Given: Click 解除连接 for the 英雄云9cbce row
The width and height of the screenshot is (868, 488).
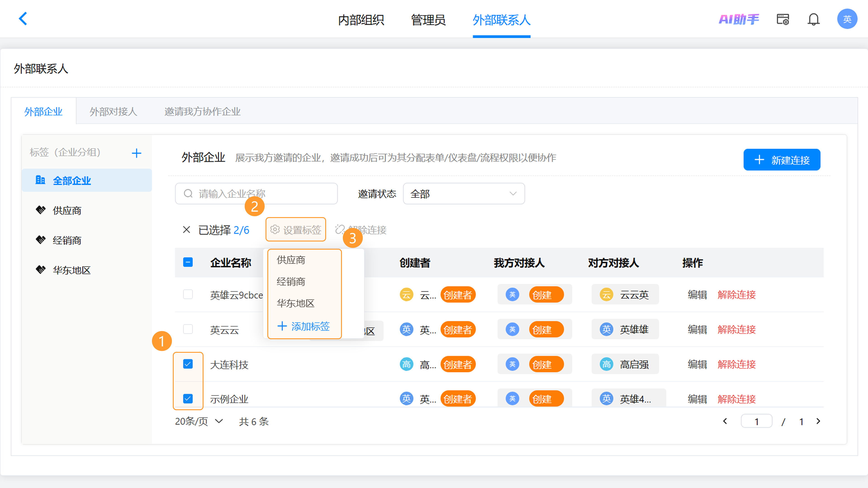Looking at the screenshot, I should [737, 295].
